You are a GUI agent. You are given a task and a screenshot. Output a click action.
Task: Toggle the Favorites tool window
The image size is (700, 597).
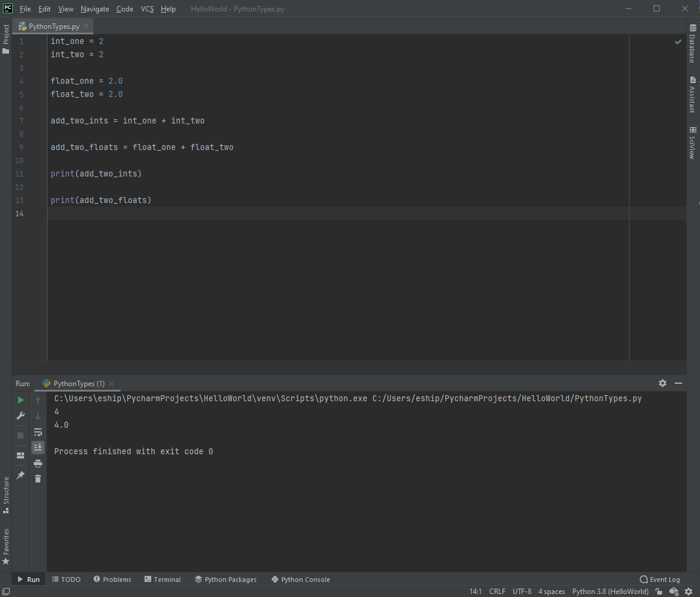(x=6, y=544)
